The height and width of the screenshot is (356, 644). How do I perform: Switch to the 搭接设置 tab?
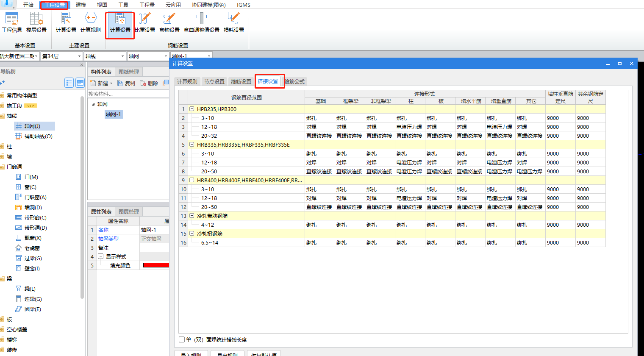tap(268, 81)
